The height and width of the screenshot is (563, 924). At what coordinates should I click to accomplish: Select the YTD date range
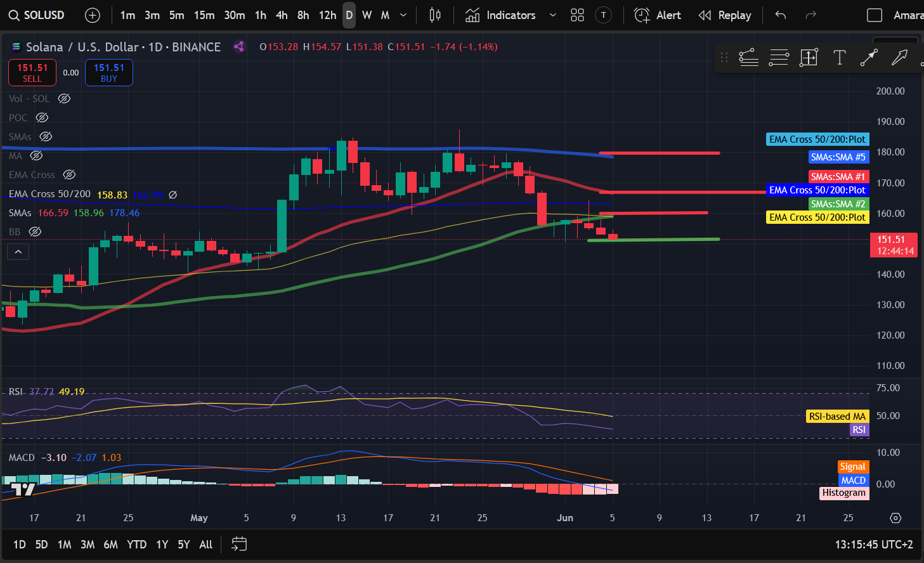136,544
